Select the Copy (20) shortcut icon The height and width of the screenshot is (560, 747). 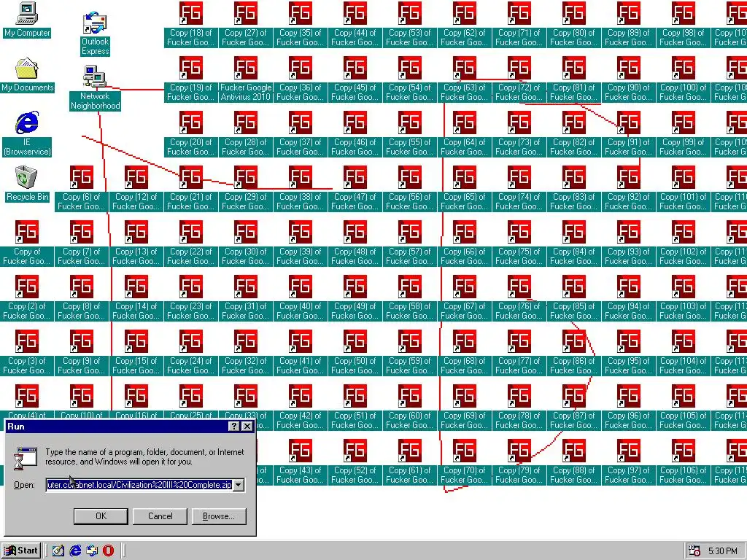190,134
